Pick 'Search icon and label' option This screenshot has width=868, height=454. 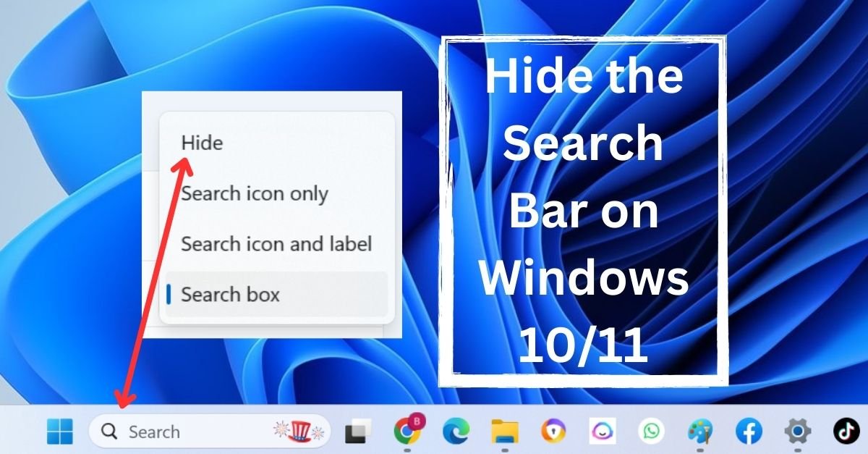click(276, 244)
